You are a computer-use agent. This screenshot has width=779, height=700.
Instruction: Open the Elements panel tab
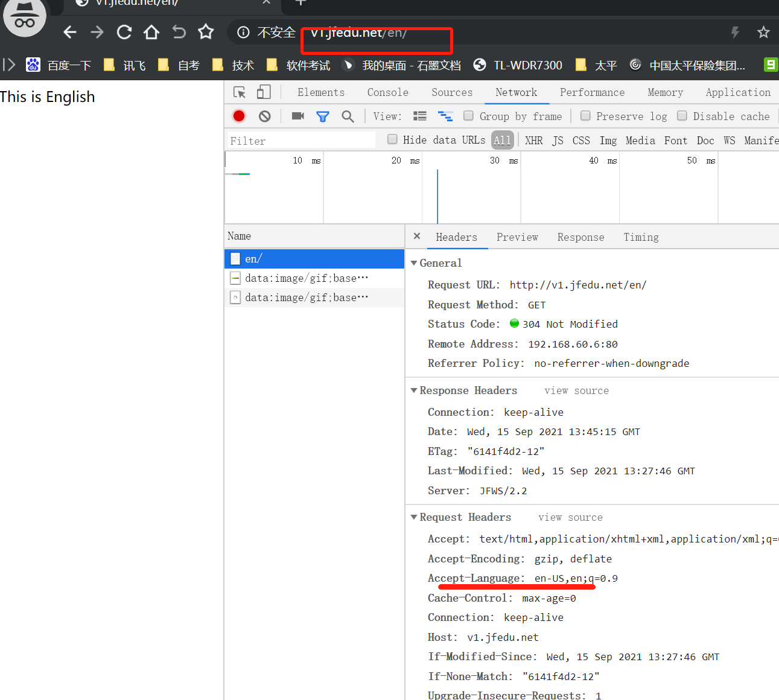pos(321,92)
